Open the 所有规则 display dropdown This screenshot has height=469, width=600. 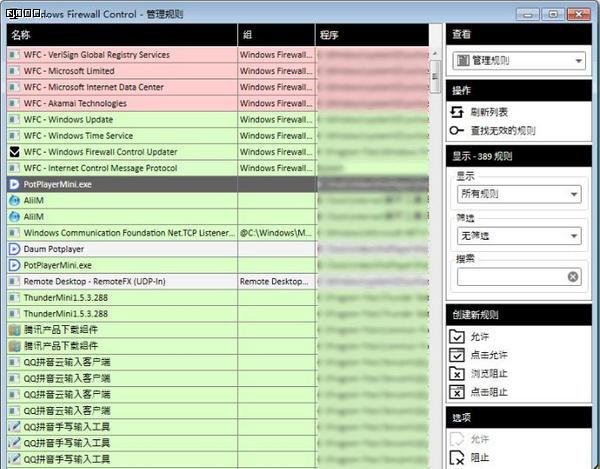[x=519, y=194]
